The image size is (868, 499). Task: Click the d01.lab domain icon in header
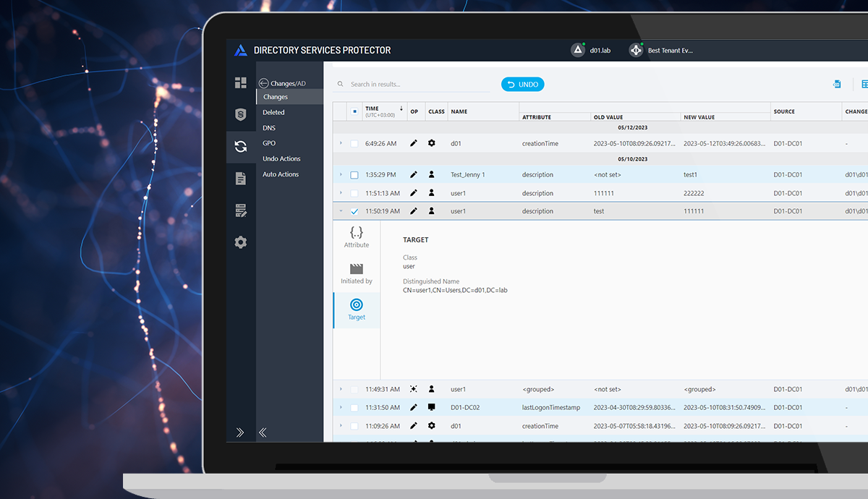(x=577, y=50)
